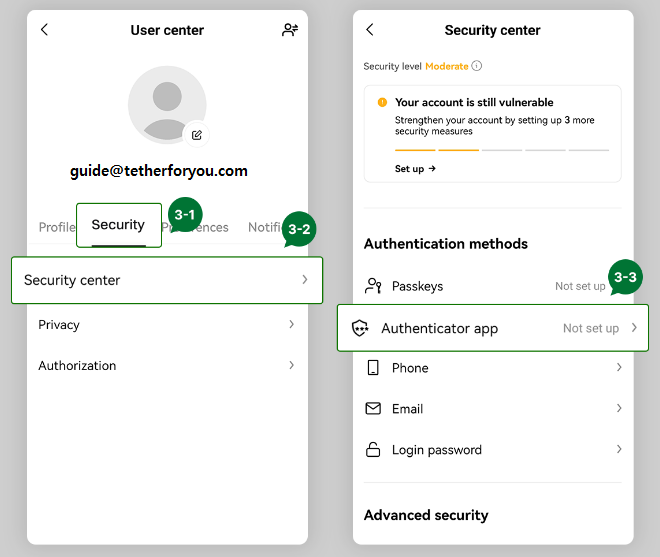This screenshot has height=557, width=660.
Task: Switch to the Profile tab
Action: click(x=56, y=227)
